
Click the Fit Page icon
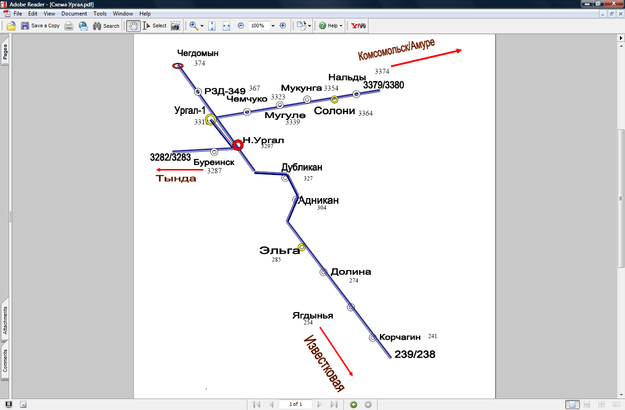[x=212, y=26]
